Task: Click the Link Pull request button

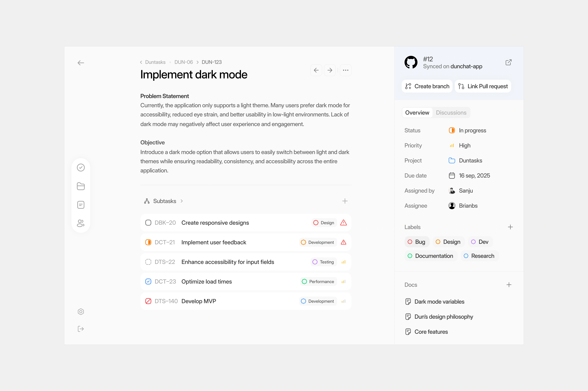Action: [483, 86]
